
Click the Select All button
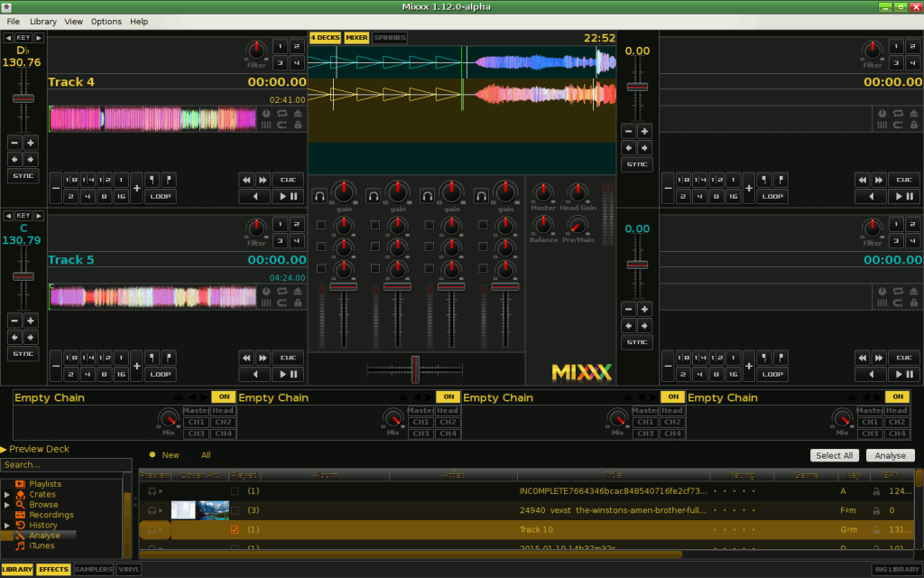(x=835, y=455)
